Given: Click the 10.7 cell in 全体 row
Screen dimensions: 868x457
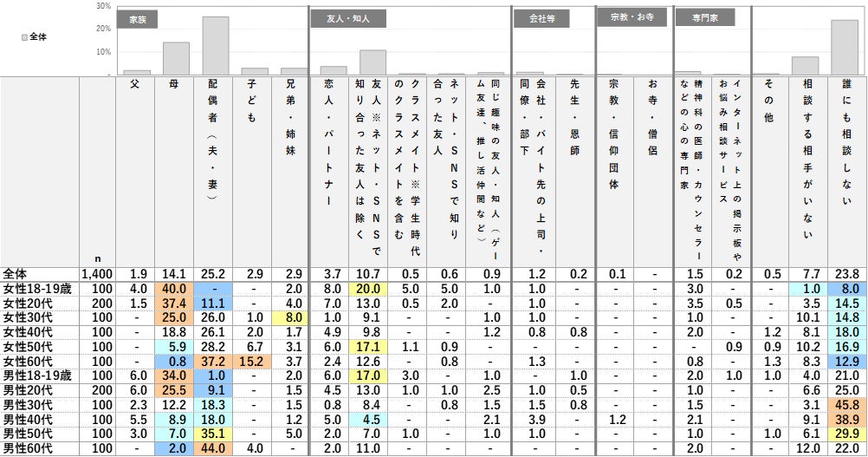Looking at the screenshot, I should point(368,274).
